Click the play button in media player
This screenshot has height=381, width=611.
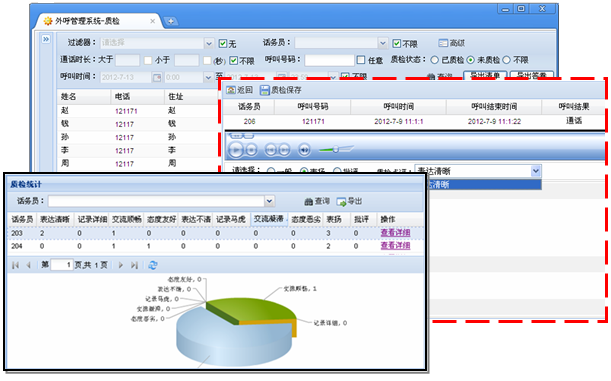pos(236,150)
